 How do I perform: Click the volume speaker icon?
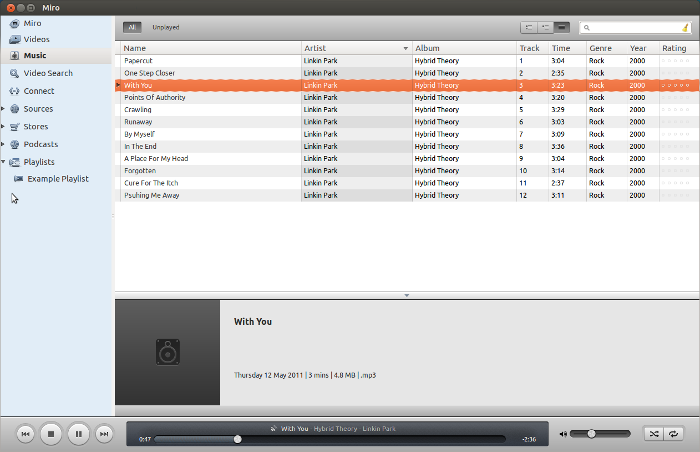(563, 434)
